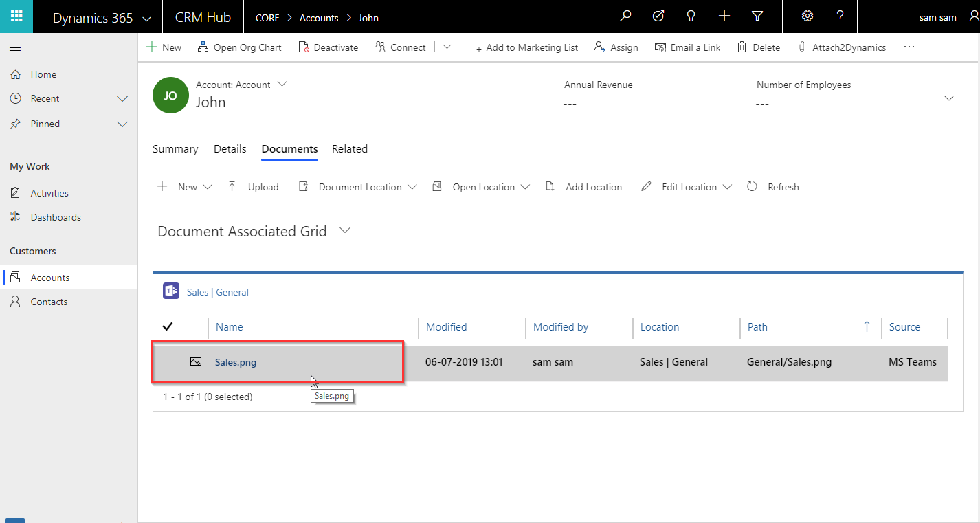The image size is (980, 523).
Task: Sort by the Source column header
Action: [x=904, y=327]
